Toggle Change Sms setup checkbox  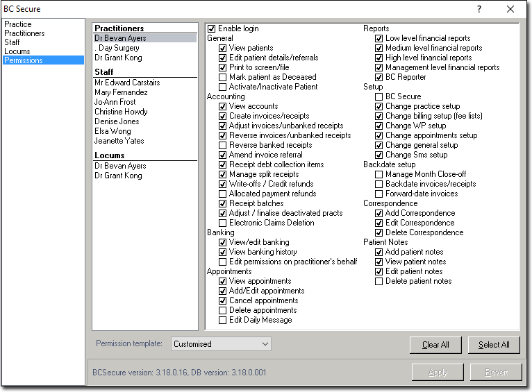[x=379, y=155]
